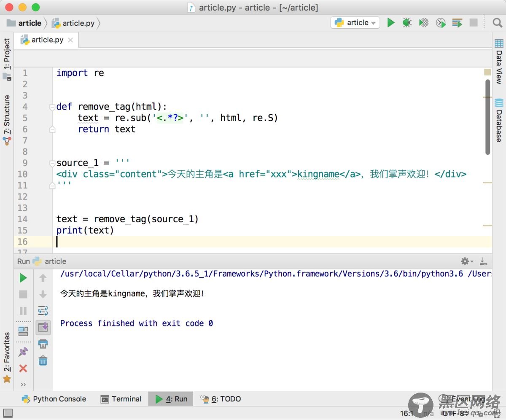Image resolution: width=506 pixels, height=420 pixels.
Task: Clear console output with the trash icon
Action: pyautogui.click(x=43, y=361)
